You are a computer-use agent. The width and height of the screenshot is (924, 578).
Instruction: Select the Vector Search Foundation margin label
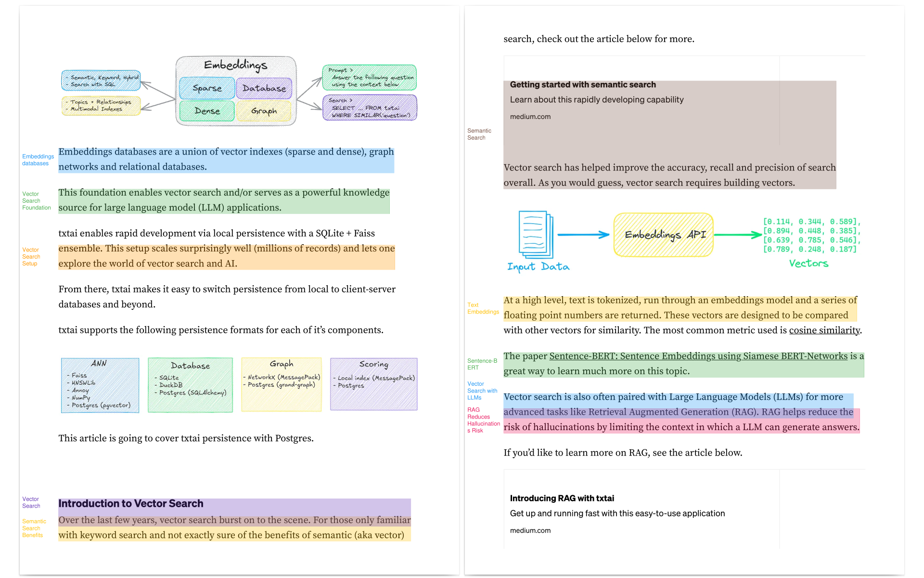tap(36, 201)
